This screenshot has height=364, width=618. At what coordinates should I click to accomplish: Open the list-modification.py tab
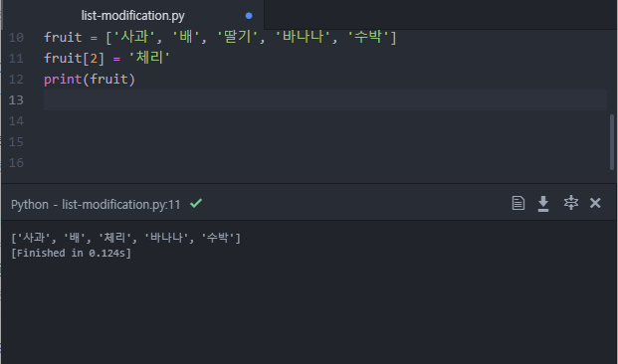click(132, 15)
